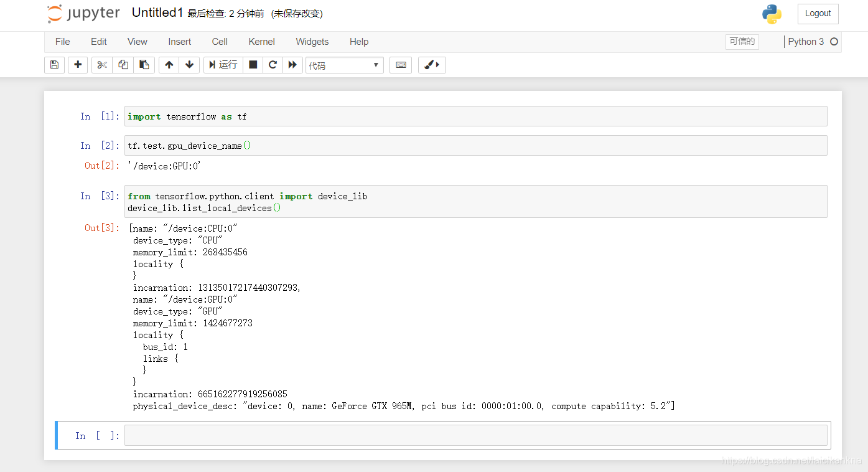Viewport: 868px width, 472px height.
Task: Run the current cell (运行)
Action: 223,65
